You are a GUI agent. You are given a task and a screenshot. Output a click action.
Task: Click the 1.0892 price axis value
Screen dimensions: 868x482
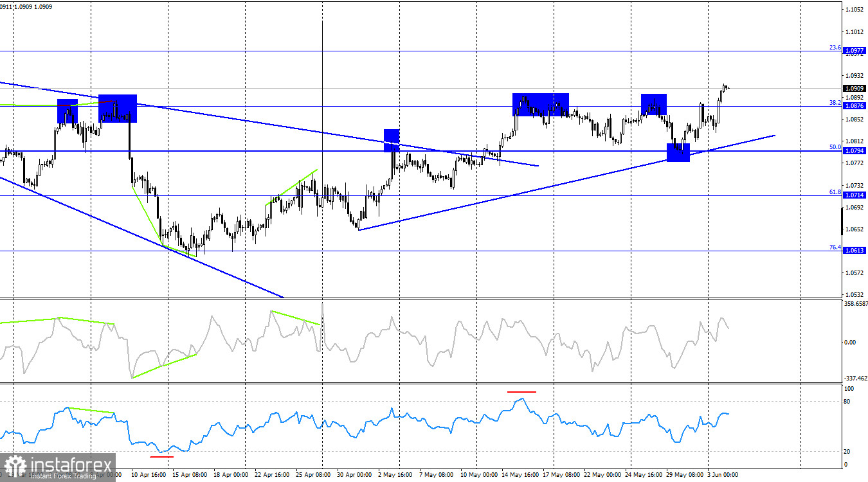click(x=854, y=98)
